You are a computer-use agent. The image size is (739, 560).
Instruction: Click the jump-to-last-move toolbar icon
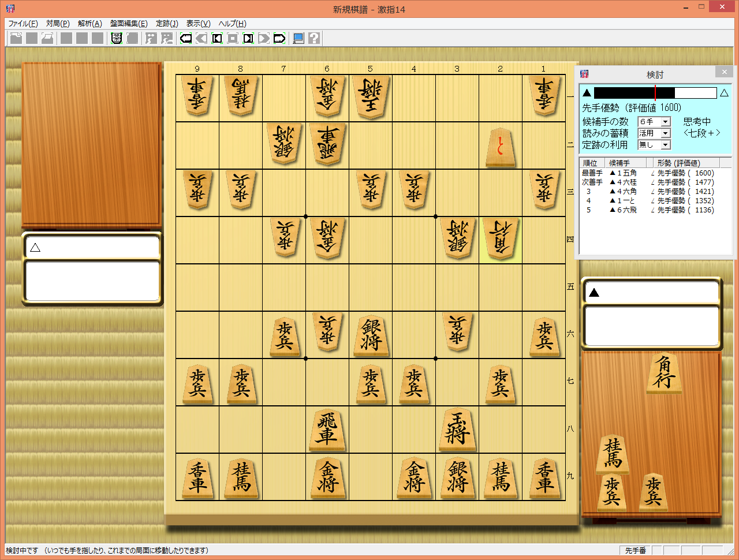coord(248,39)
